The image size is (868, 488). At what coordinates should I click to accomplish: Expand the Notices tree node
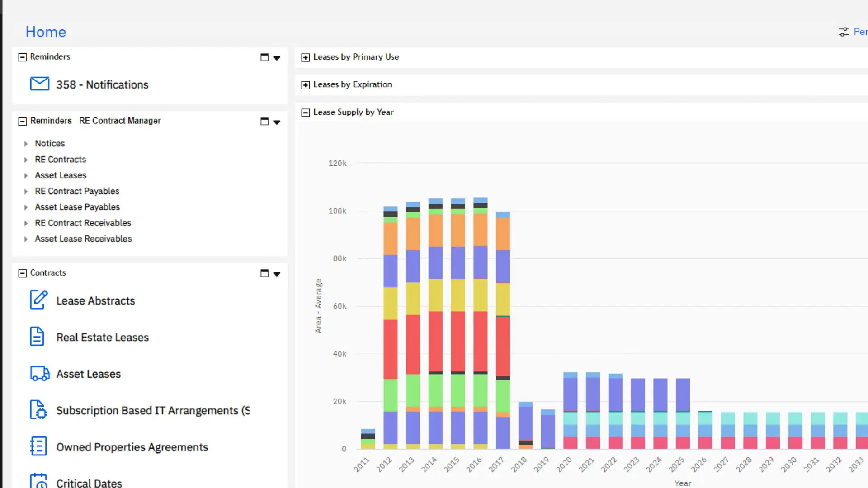(26, 144)
